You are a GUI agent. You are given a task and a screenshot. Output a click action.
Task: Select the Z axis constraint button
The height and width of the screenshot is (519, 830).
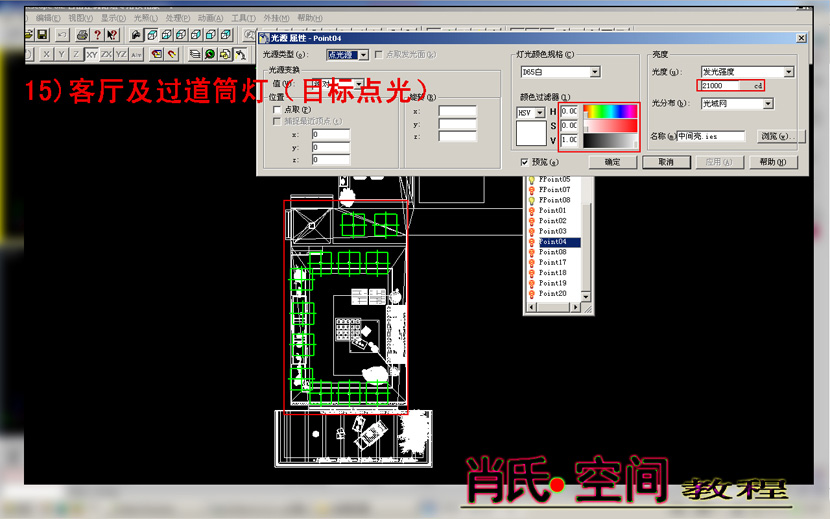pyautogui.click(x=76, y=54)
